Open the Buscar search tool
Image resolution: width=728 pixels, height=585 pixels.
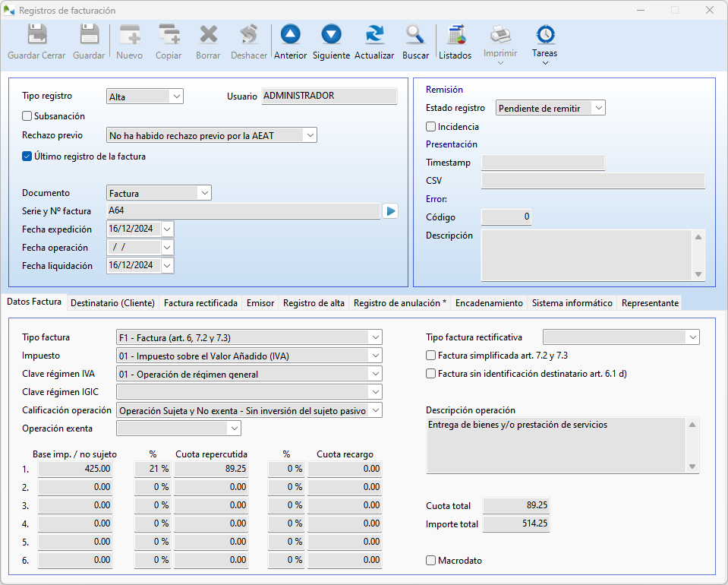tap(415, 34)
